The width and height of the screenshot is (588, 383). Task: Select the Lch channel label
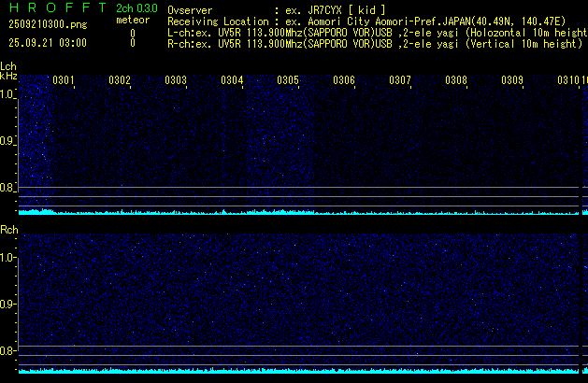click(x=8, y=67)
